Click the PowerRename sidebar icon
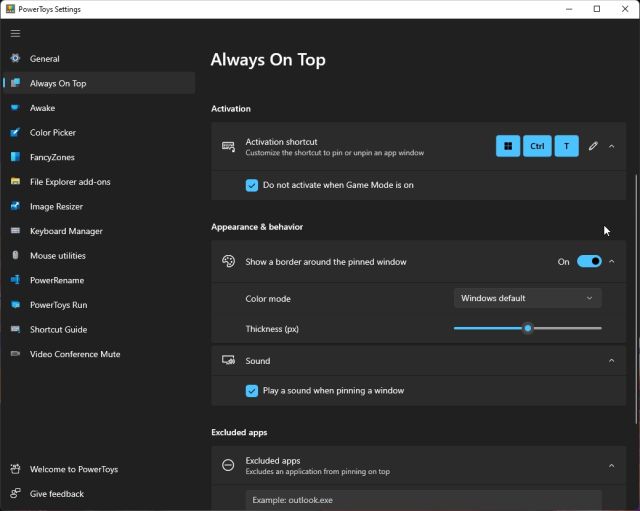The height and width of the screenshot is (511, 640). pos(15,280)
